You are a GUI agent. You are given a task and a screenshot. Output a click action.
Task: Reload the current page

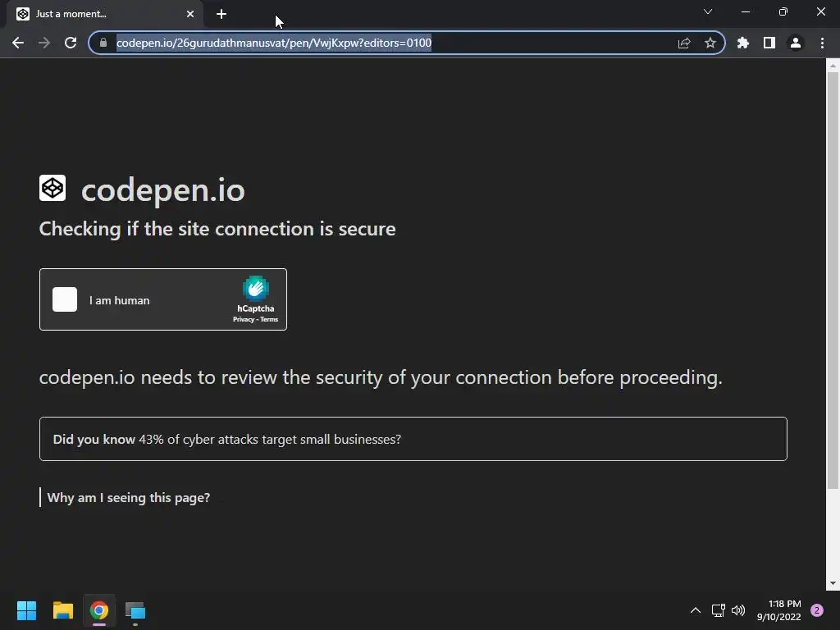[71, 43]
